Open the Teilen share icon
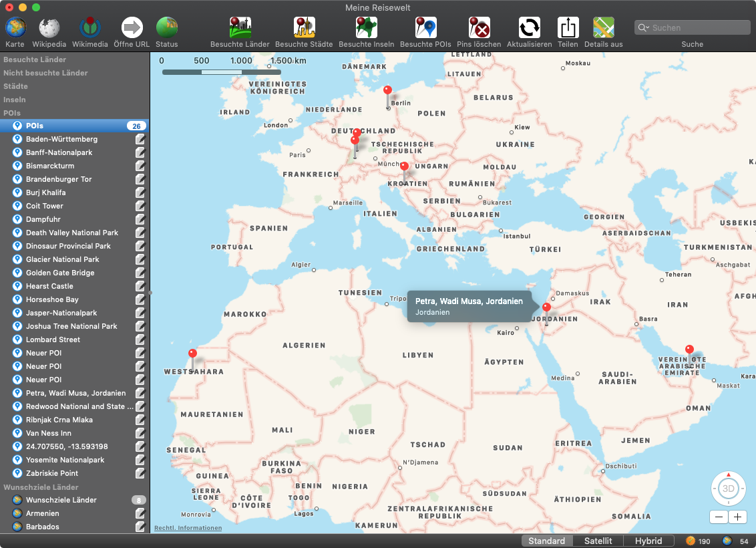This screenshot has width=756, height=548. pos(568,28)
